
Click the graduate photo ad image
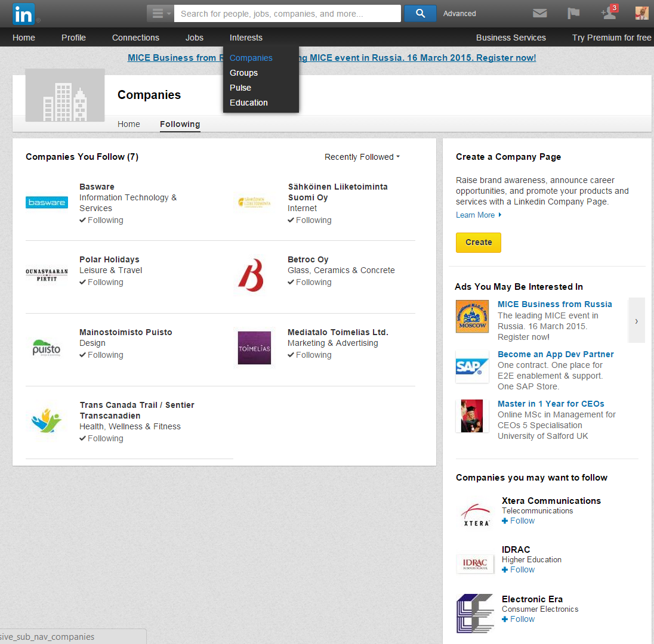(x=472, y=416)
